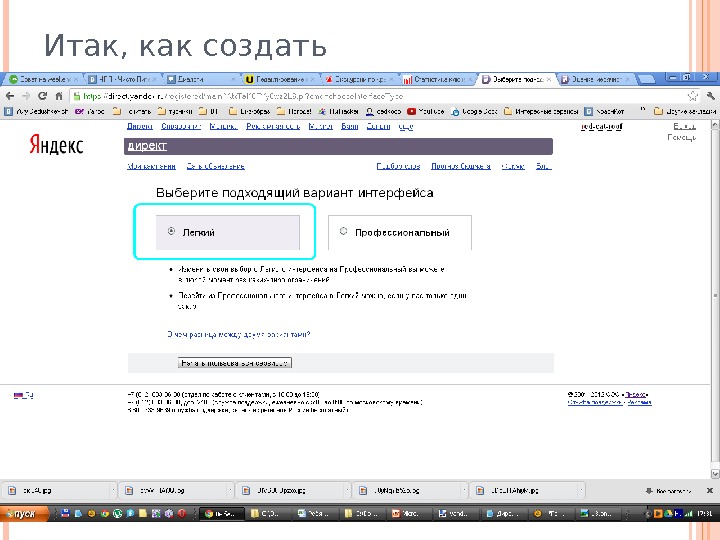Click the system clock in the tray
Screen dimensions: 720x540
coord(703,513)
